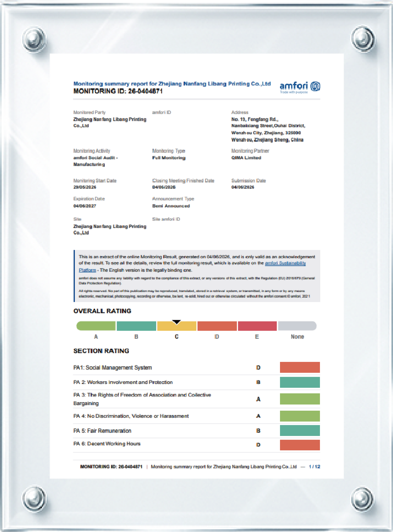Viewport: 393px width, 532px height.
Task: Click the PA 6 Decent Working Hours swatch
Action: pos(300,445)
